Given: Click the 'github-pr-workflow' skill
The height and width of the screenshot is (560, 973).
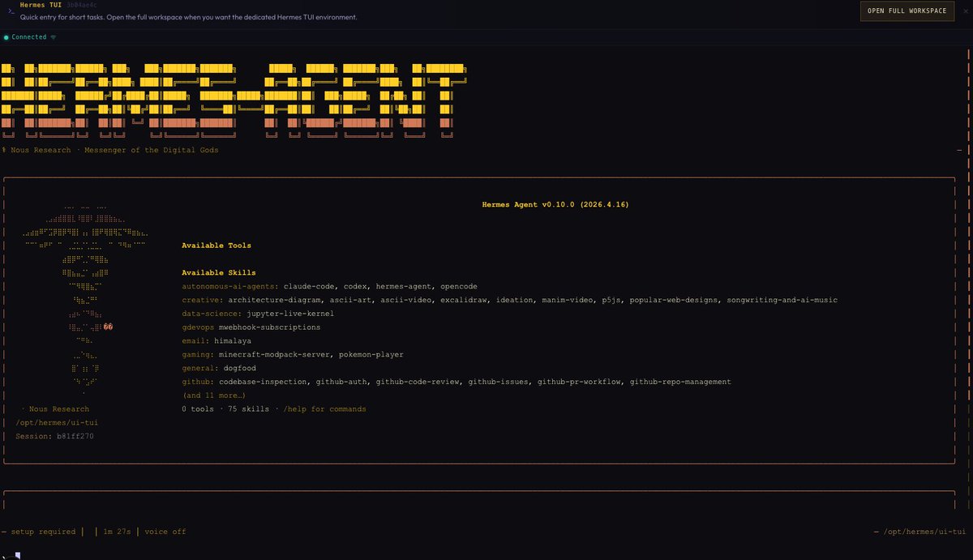Looking at the screenshot, I should pyautogui.click(x=579, y=382).
